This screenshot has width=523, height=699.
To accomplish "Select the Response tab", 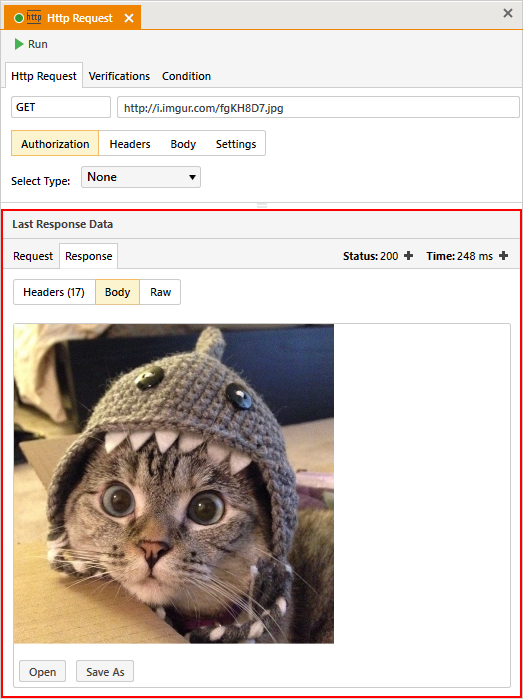I will click(x=89, y=256).
